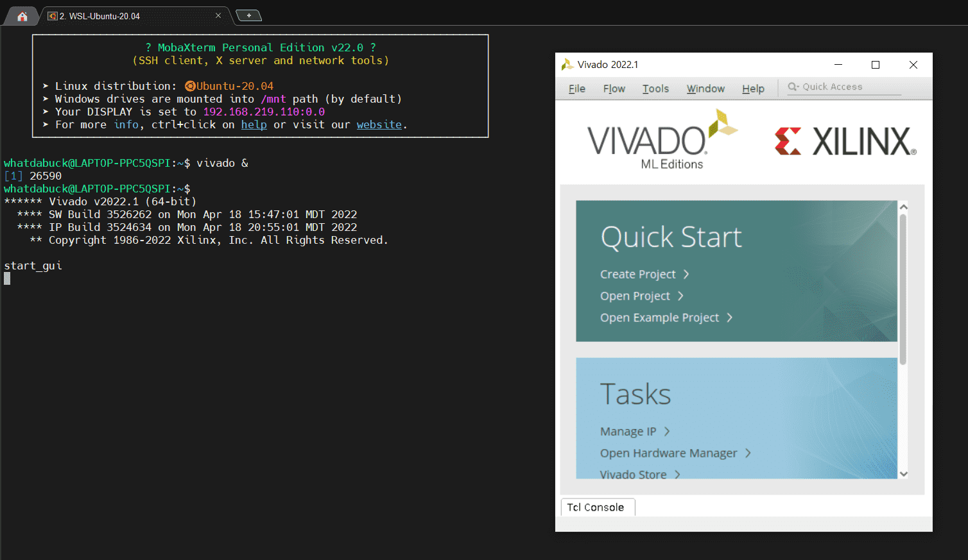Click the Quick Start heading
The width and height of the screenshot is (968, 560).
point(671,238)
